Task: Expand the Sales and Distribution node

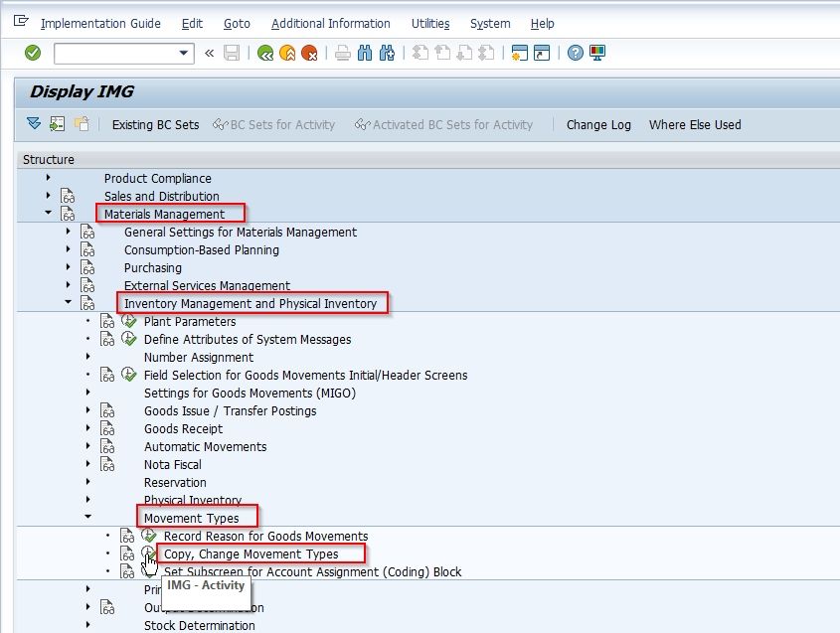Action: 49,196
